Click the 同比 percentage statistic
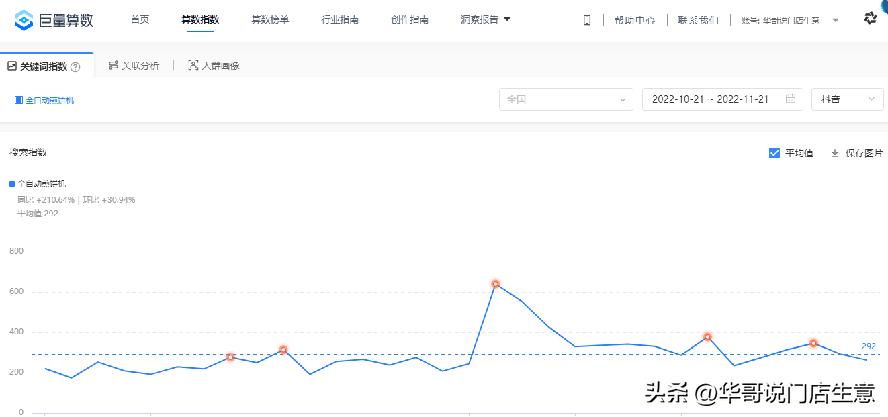 pyautogui.click(x=46, y=199)
